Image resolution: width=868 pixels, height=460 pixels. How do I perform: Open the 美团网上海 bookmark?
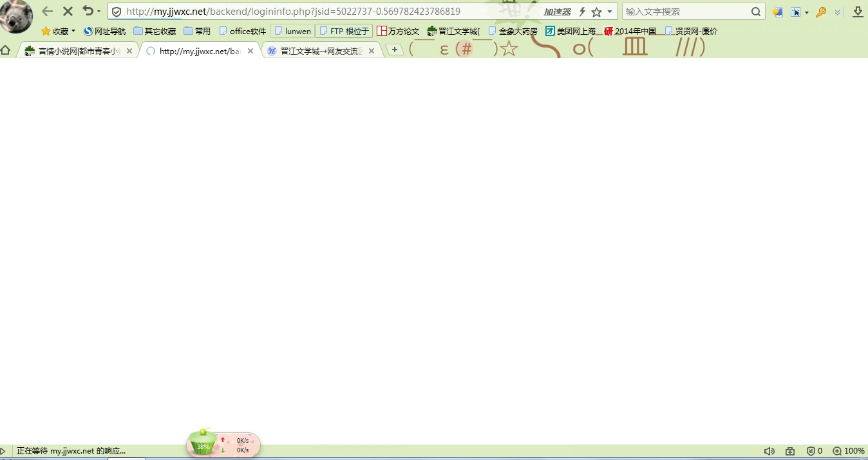click(571, 31)
